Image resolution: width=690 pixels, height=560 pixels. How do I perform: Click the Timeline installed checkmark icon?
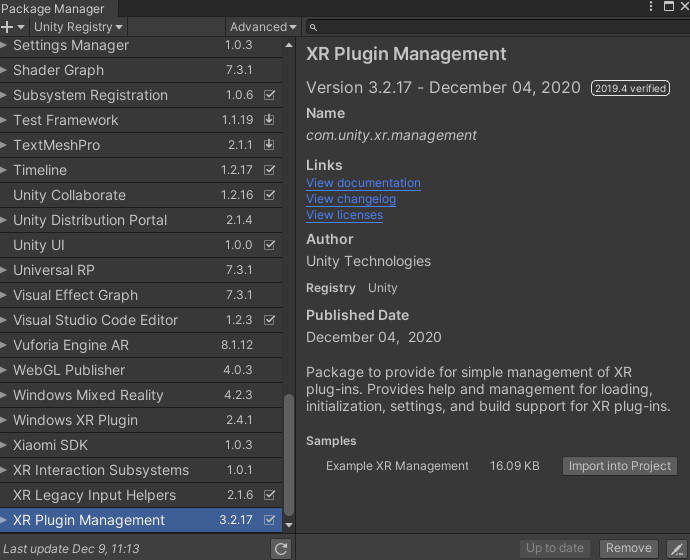(269, 170)
